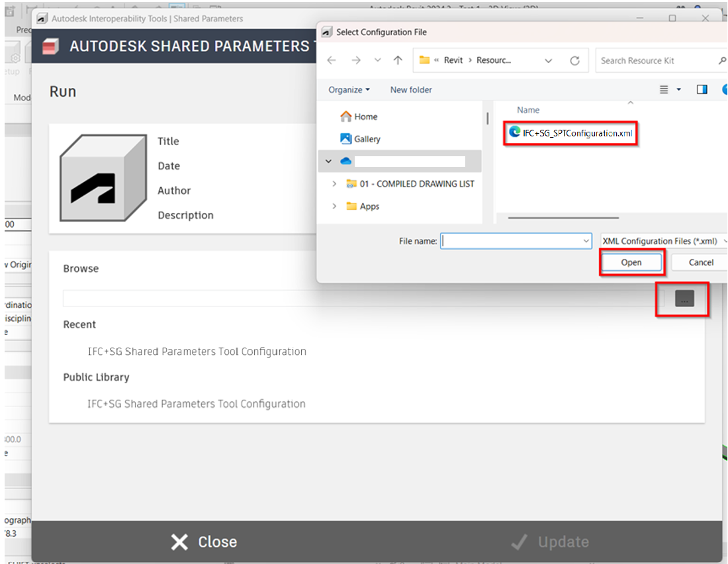Create a New folder
728x564 pixels.
411,89
